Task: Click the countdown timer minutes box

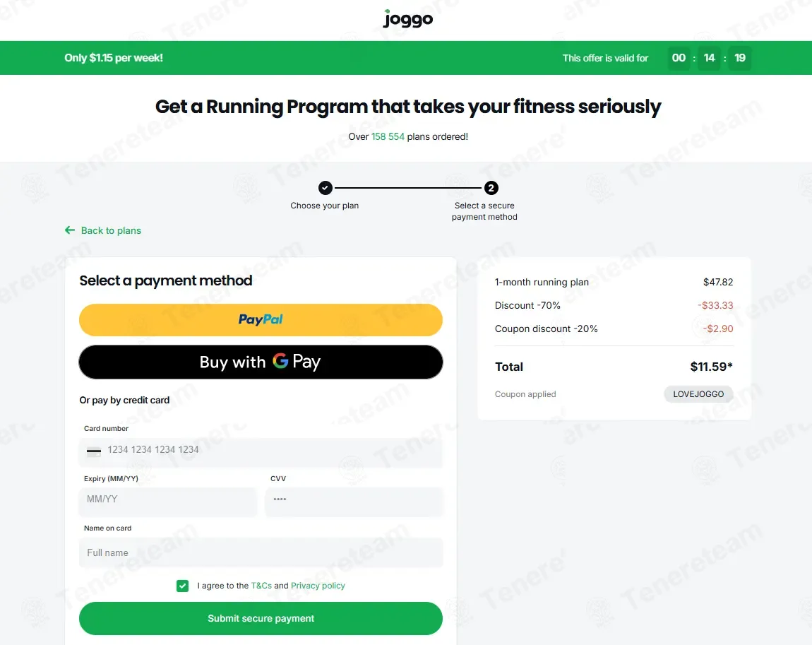Action: click(x=709, y=58)
